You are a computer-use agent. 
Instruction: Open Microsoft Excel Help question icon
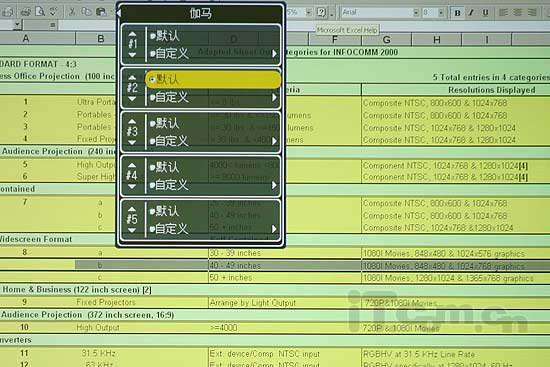click(321, 12)
